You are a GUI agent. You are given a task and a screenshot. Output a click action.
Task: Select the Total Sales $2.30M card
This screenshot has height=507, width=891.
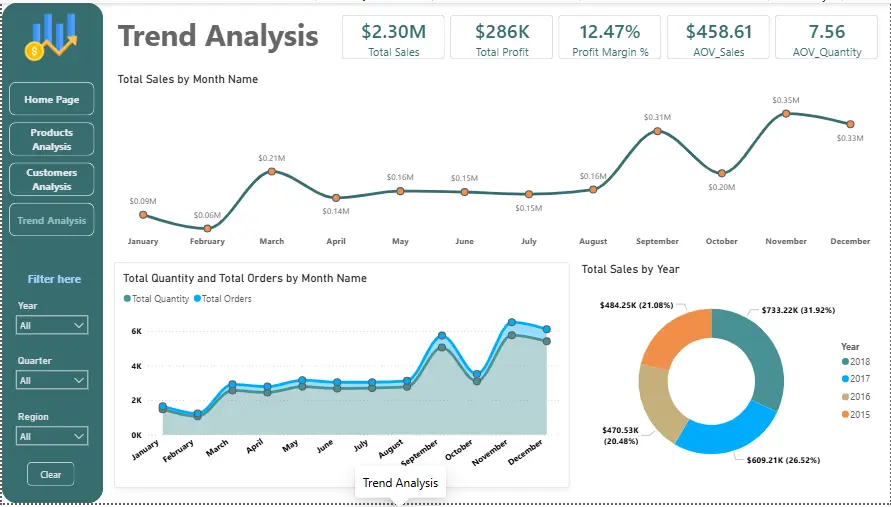tap(393, 38)
